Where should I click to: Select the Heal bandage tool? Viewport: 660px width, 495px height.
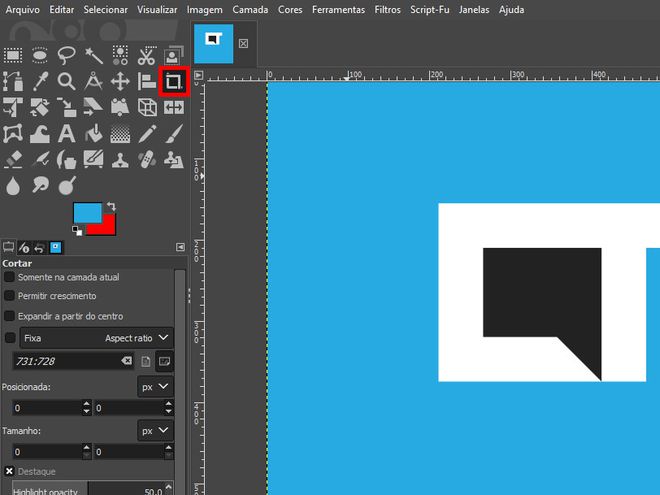point(147,160)
